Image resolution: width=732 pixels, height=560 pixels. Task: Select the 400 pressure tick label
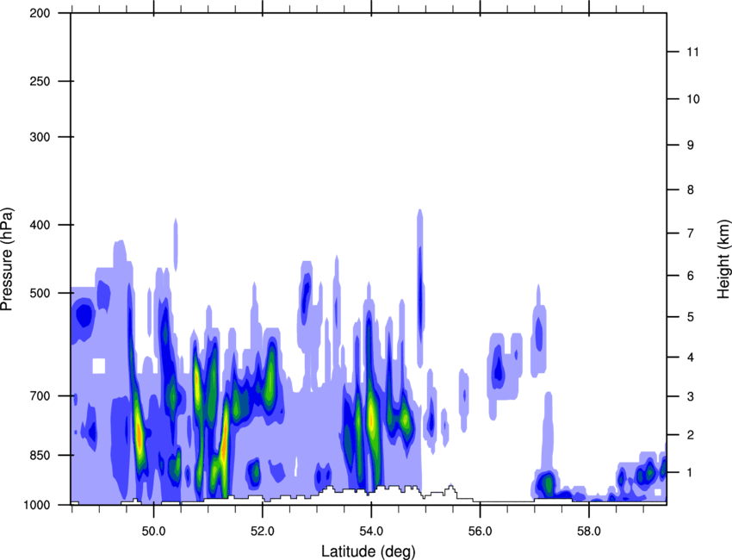coord(40,225)
